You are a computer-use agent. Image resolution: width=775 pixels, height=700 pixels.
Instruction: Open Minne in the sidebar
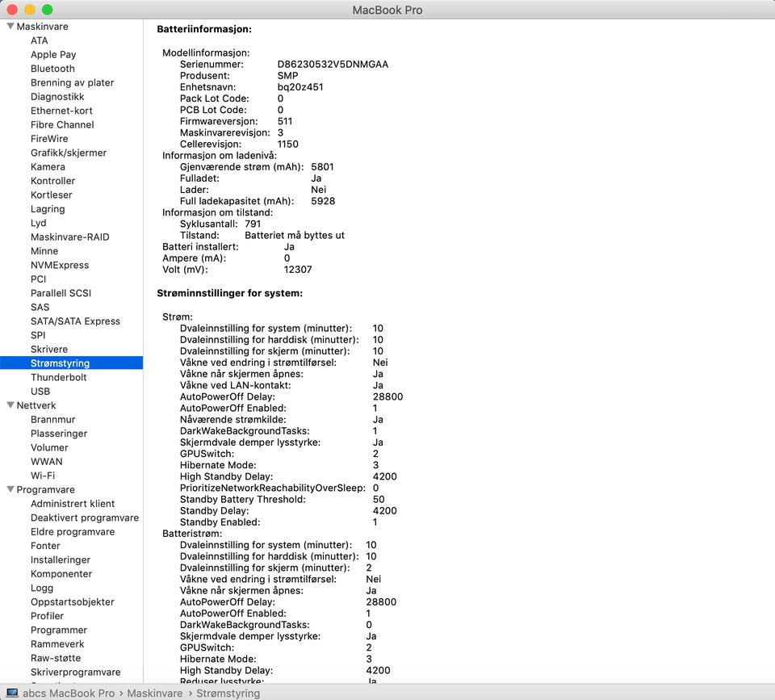(44, 251)
